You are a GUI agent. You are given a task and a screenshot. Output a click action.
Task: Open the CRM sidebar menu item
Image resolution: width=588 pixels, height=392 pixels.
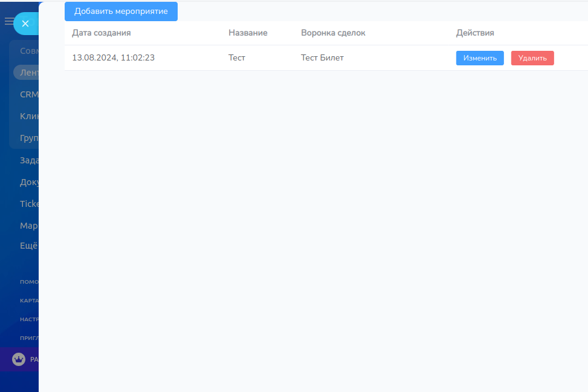[x=29, y=94]
